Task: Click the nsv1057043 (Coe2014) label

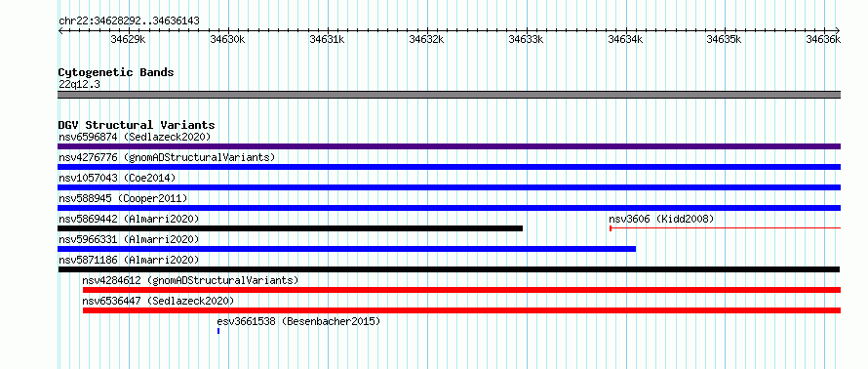Action: point(117,178)
